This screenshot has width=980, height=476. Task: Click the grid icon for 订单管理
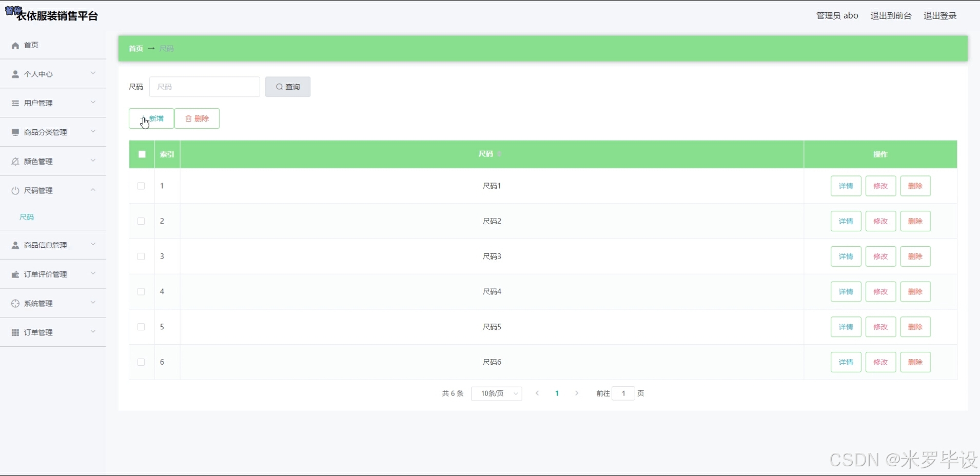[x=15, y=332]
